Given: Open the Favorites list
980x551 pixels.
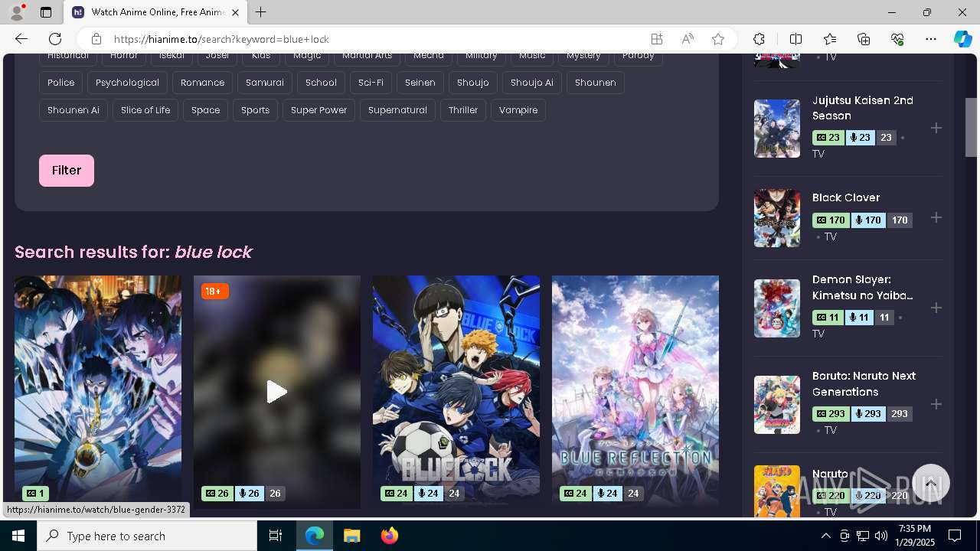Looking at the screenshot, I should (x=830, y=39).
